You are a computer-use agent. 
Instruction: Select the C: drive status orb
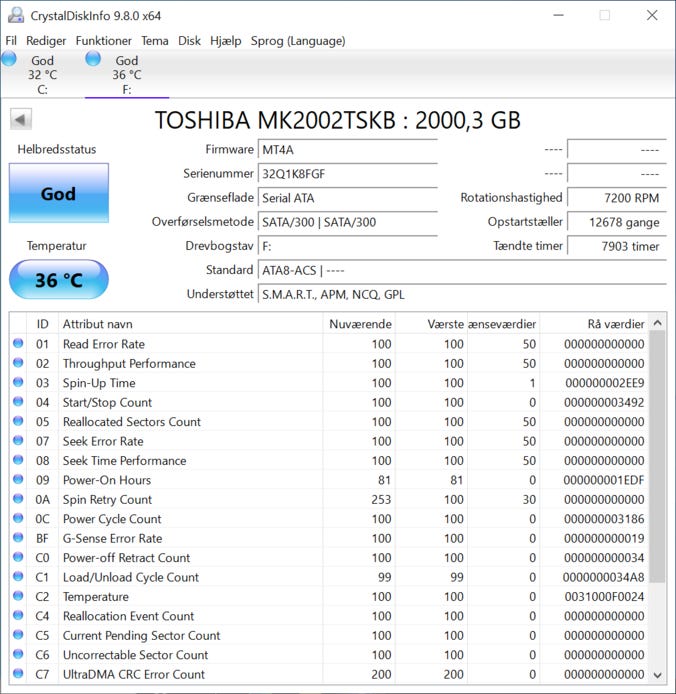tap(10, 59)
